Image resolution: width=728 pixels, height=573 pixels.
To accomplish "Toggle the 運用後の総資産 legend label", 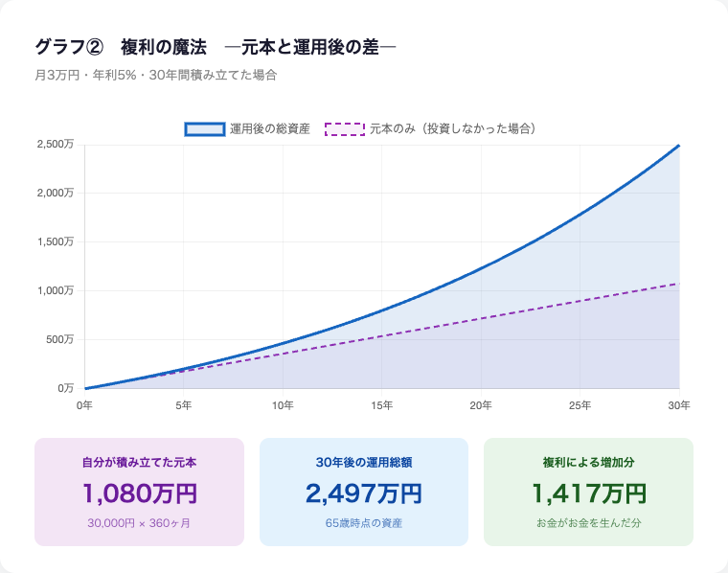I will (269, 128).
